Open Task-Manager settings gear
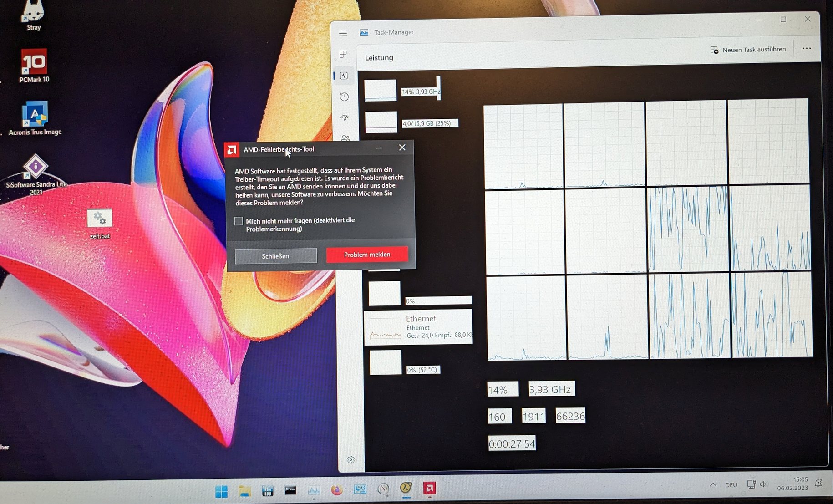 pos(350,460)
